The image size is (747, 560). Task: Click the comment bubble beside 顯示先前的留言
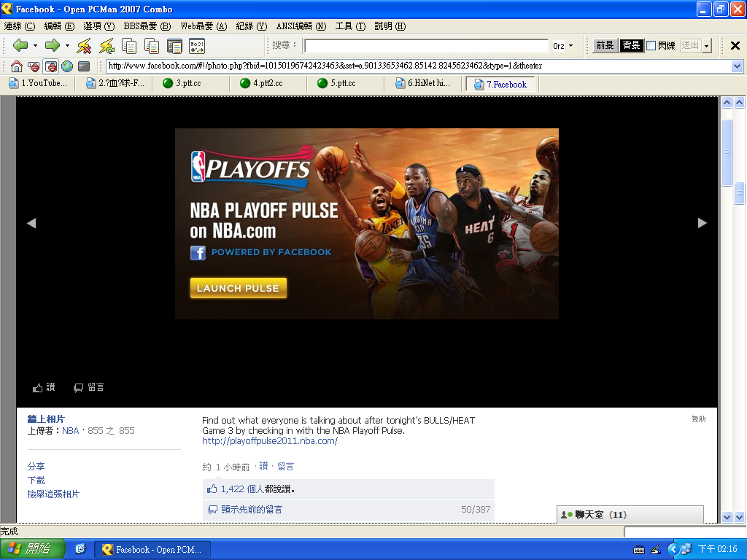coord(213,510)
